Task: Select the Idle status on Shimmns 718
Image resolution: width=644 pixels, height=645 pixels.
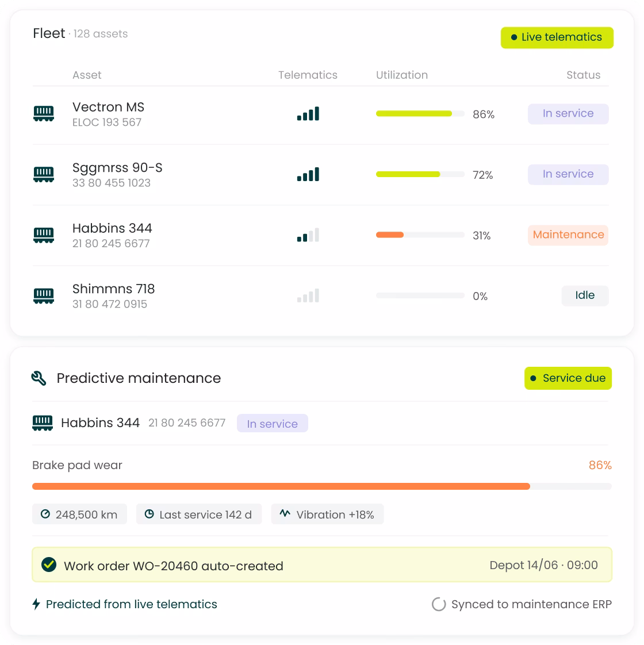Action: pos(585,295)
